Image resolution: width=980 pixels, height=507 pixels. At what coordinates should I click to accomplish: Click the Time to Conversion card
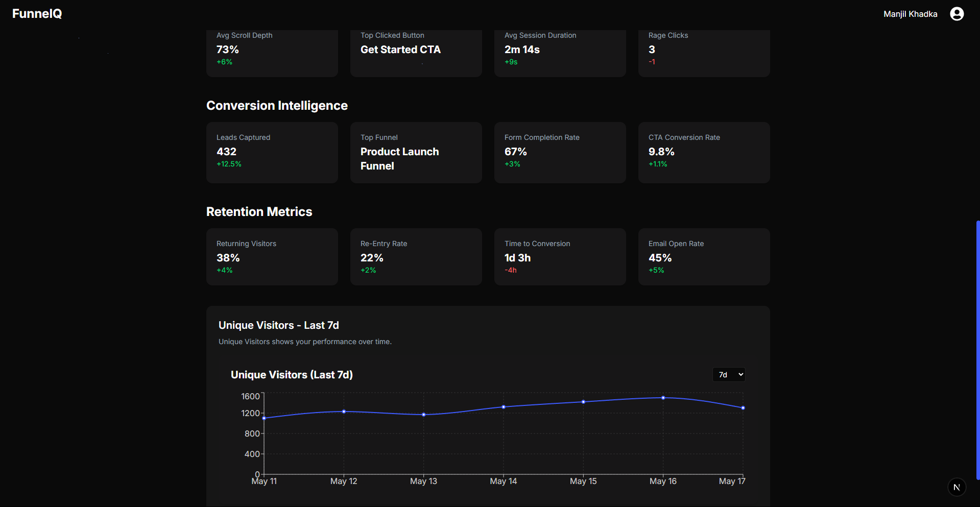(560, 257)
